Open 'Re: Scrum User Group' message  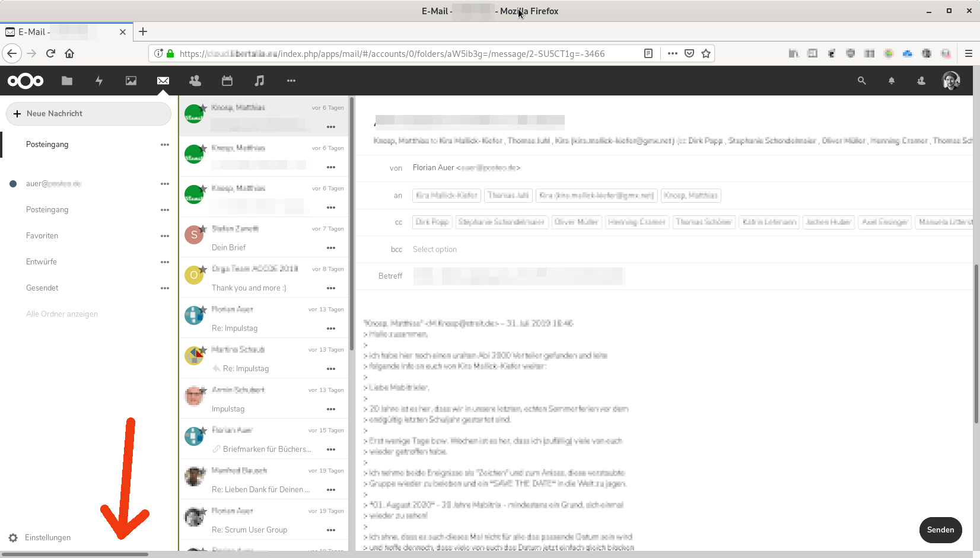[x=263, y=519]
